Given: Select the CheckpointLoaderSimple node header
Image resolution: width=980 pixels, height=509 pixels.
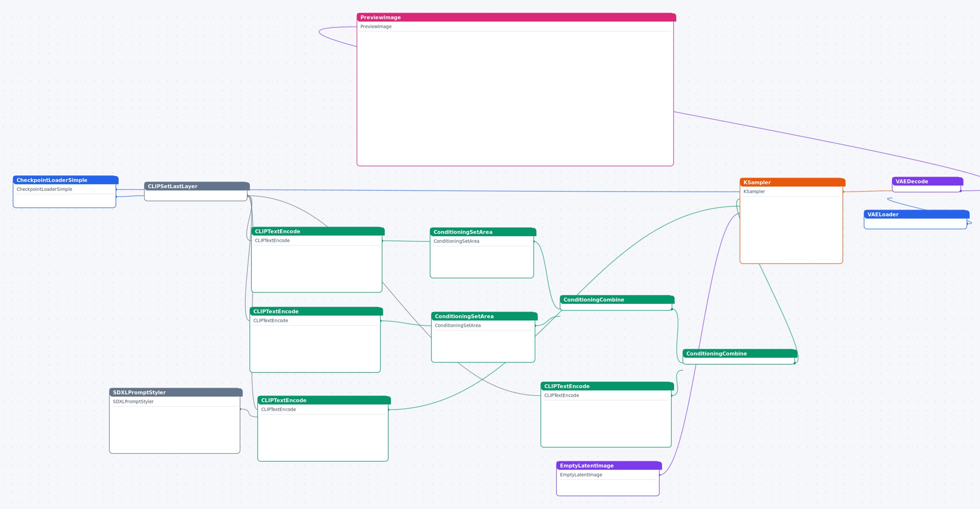Looking at the screenshot, I should (x=66, y=180).
